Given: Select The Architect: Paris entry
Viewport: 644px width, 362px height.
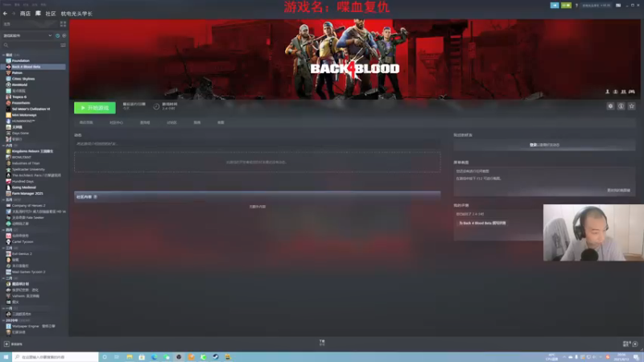Looking at the screenshot, I should [x=35, y=175].
